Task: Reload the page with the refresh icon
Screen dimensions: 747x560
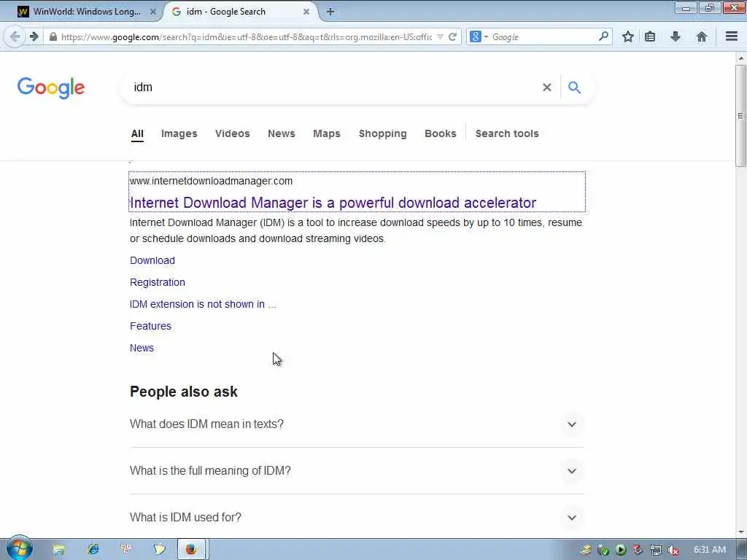Action: point(452,36)
